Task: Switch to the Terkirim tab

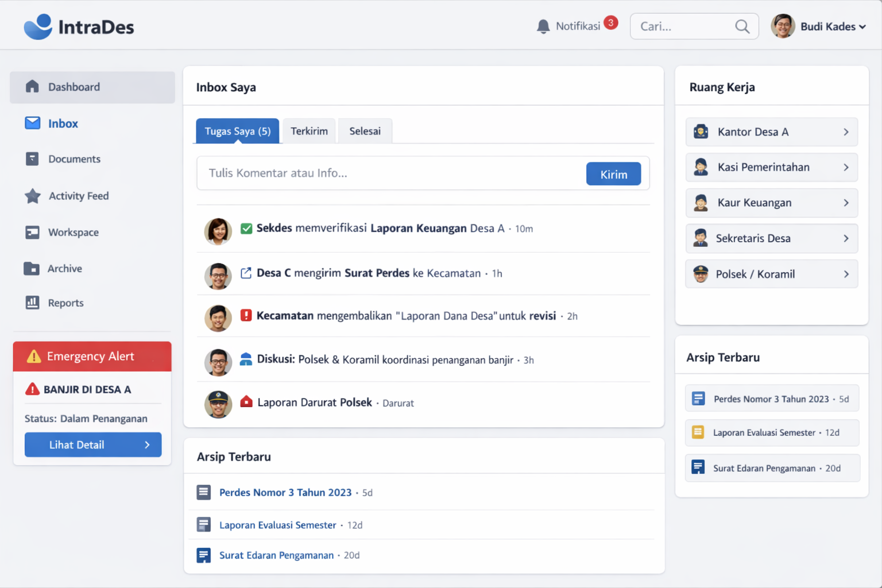Action: coord(309,131)
